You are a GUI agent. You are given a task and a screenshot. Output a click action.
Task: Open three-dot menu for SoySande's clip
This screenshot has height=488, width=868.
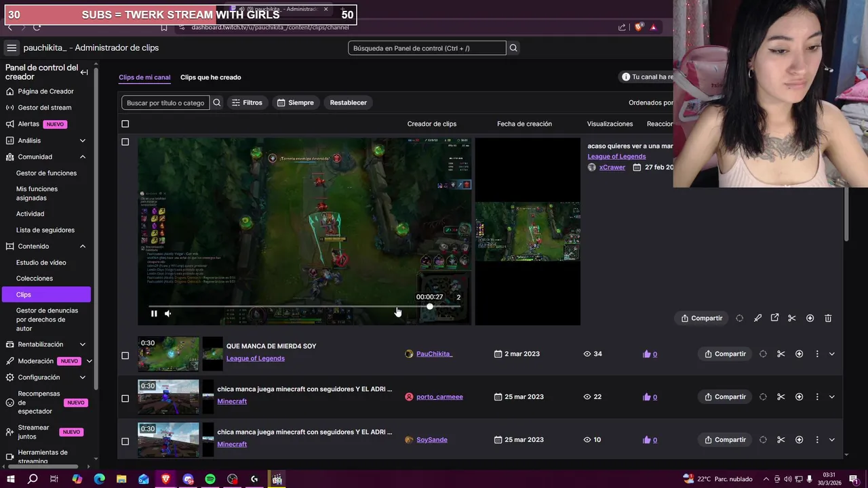tap(817, 439)
